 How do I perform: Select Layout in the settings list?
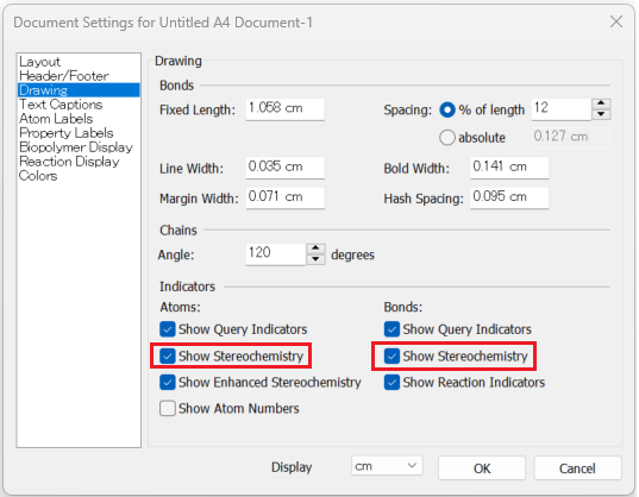coord(40,62)
